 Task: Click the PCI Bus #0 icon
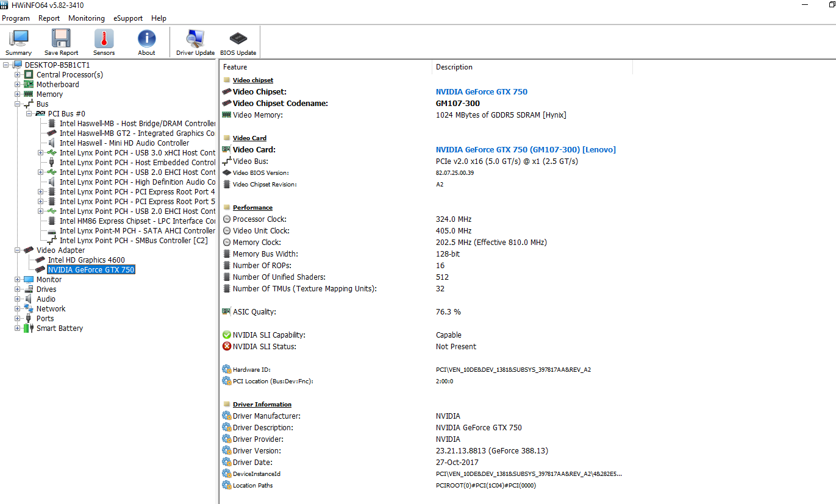click(40, 113)
